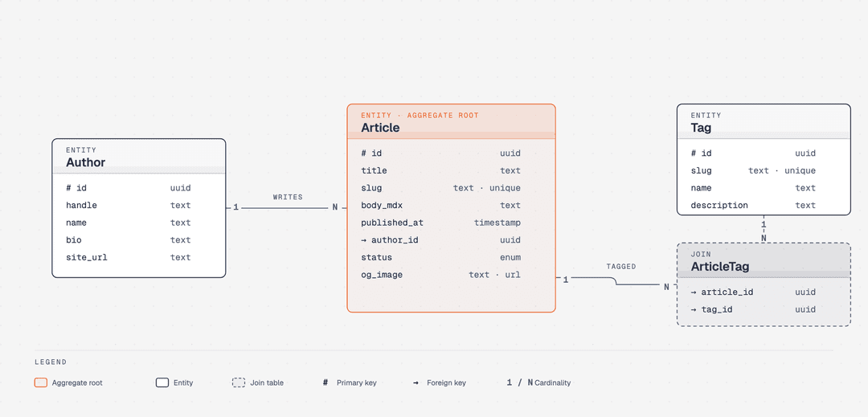Select the description field in Tag
Viewport: 868px width, 417px height.
(753, 206)
